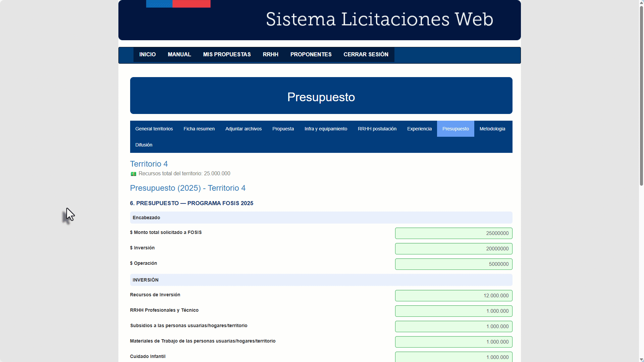Open the RRHH menu item
Screen dimensions: 644x362
[x=271, y=54]
